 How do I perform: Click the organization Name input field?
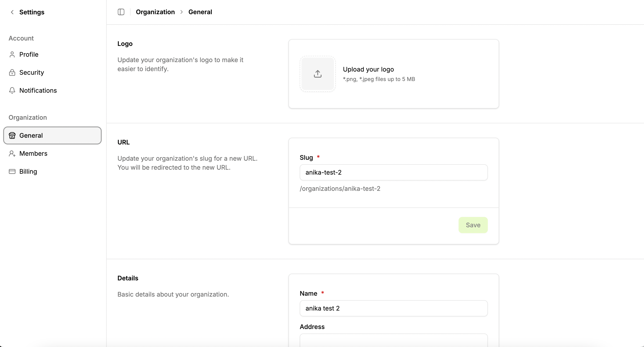click(394, 308)
